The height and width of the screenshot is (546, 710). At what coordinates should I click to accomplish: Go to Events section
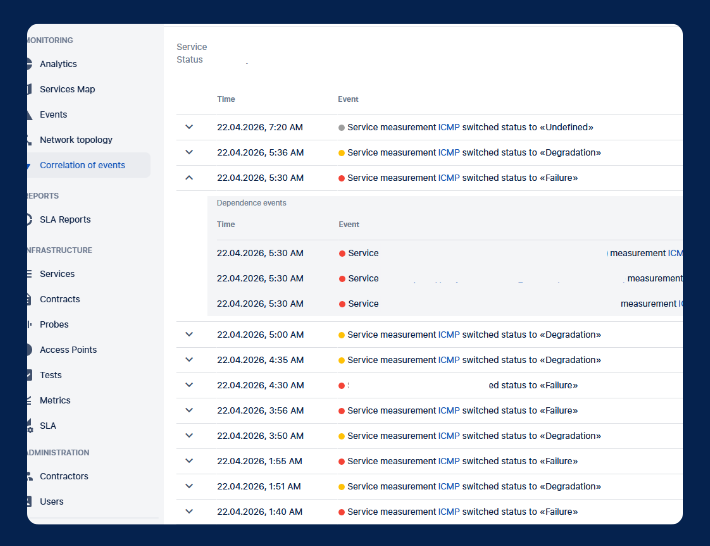[53, 115]
